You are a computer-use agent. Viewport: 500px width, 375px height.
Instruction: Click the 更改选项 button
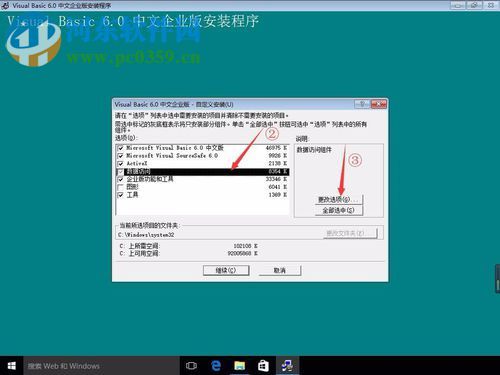[x=339, y=200]
